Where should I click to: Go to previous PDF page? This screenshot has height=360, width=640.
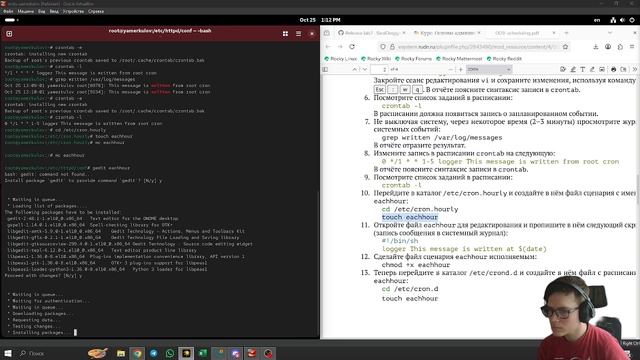[354, 69]
